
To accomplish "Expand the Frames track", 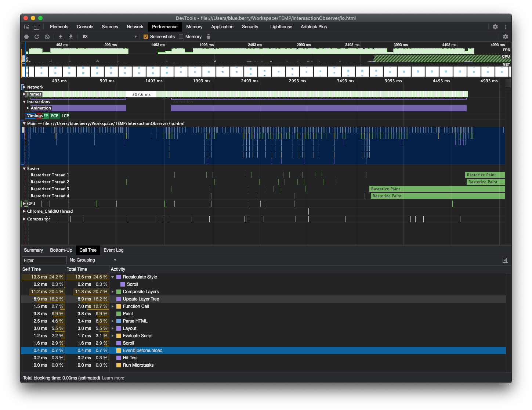I will 24,94.
